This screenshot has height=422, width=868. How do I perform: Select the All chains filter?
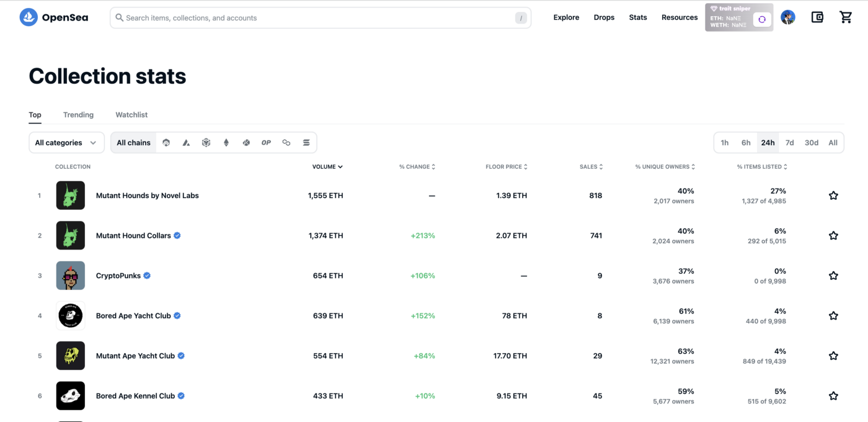click(x=134, y=143)
